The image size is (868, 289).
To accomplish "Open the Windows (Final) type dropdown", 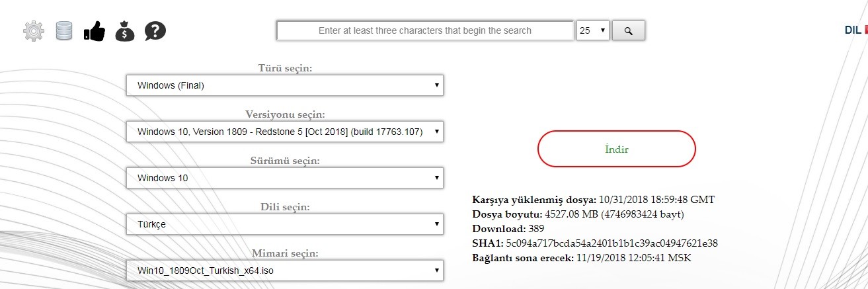I will pos(285,85).
